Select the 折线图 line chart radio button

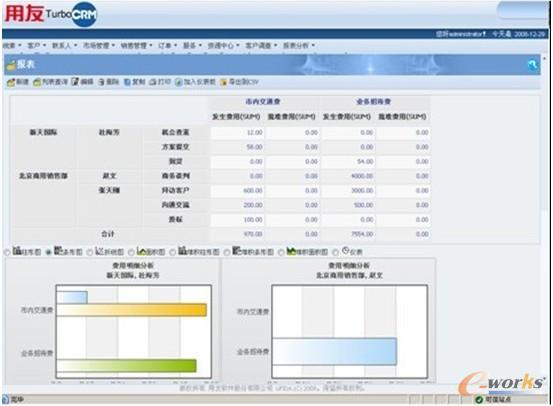tap(90, 252)
